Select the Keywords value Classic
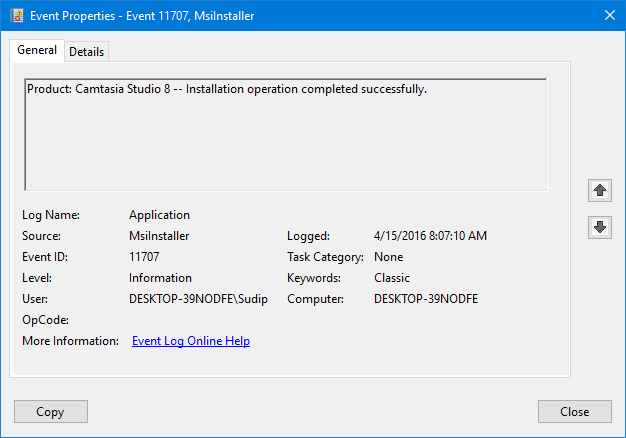This screenshot has height=438, width=626. 392,278
